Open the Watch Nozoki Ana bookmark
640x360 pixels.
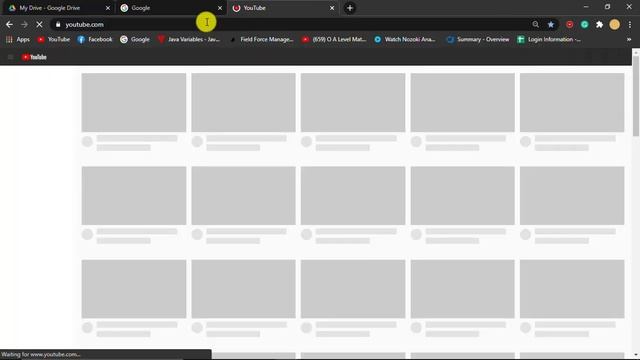pyautogui.click(x=405, y=39)
